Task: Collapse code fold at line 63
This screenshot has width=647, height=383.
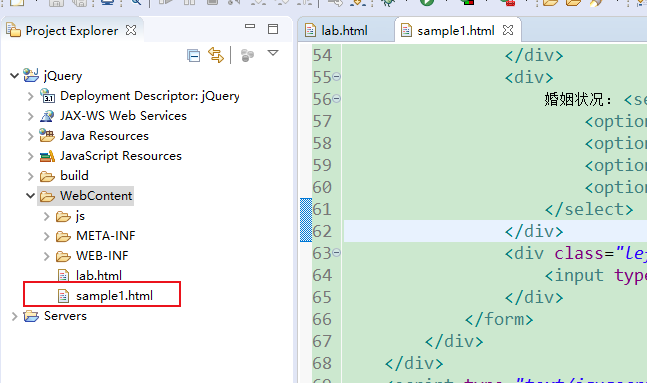Action: (337, 253)
